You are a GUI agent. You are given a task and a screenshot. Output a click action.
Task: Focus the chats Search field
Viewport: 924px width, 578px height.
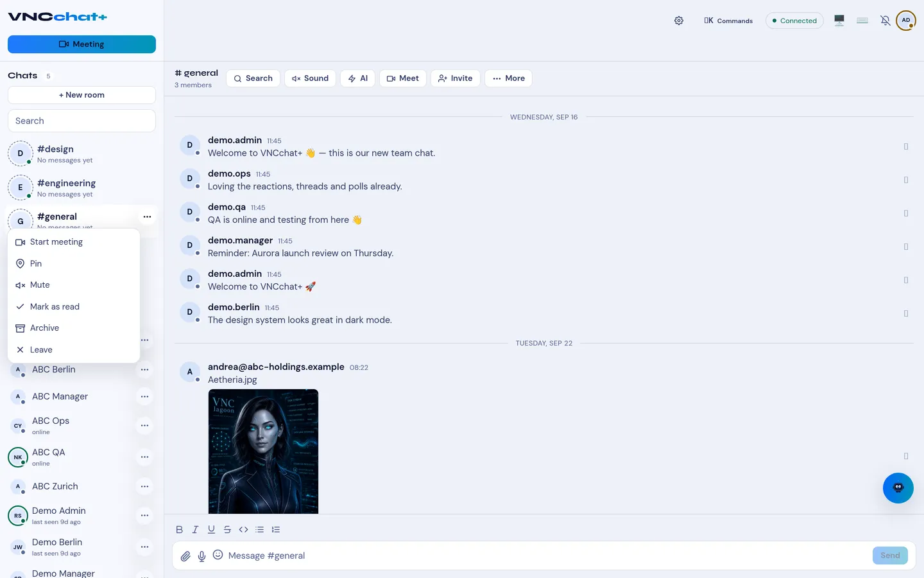click(81, 121)
